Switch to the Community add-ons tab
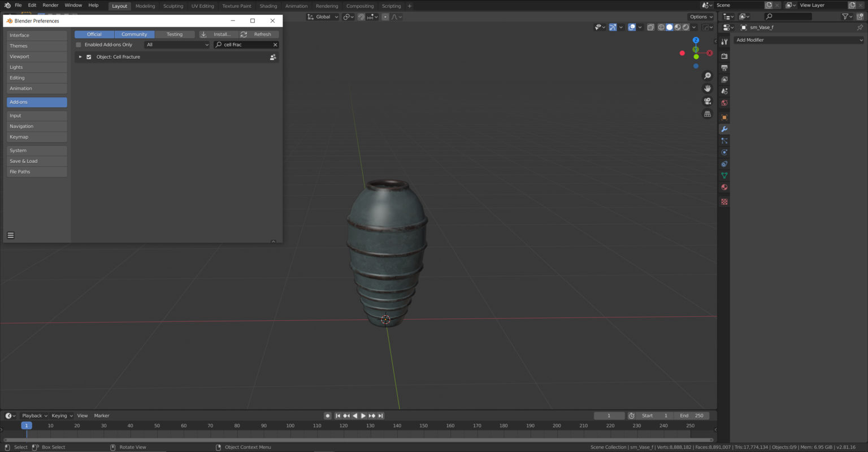 pyautogui.click(x=134, y=34)
